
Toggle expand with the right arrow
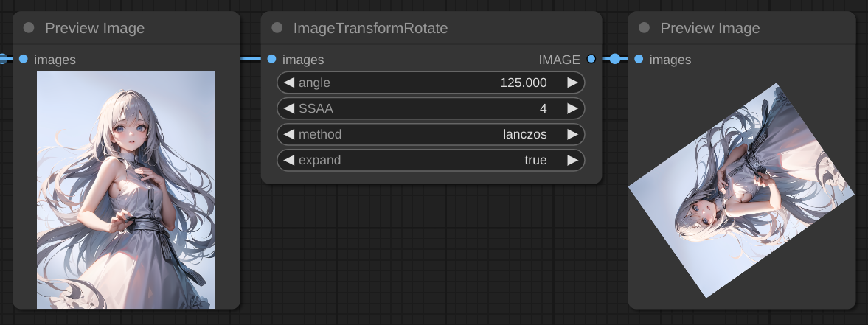pos(573,160)
